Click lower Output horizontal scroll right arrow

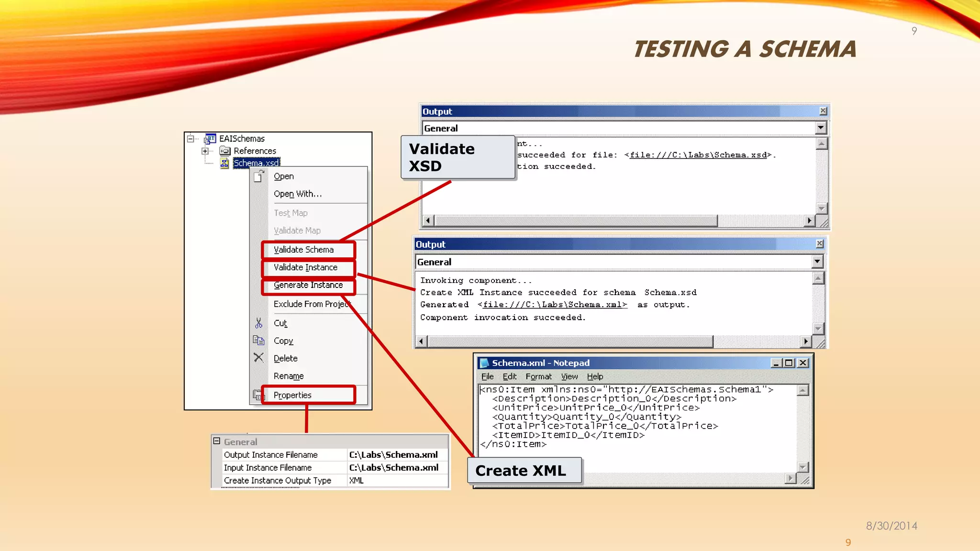(806, 342)
